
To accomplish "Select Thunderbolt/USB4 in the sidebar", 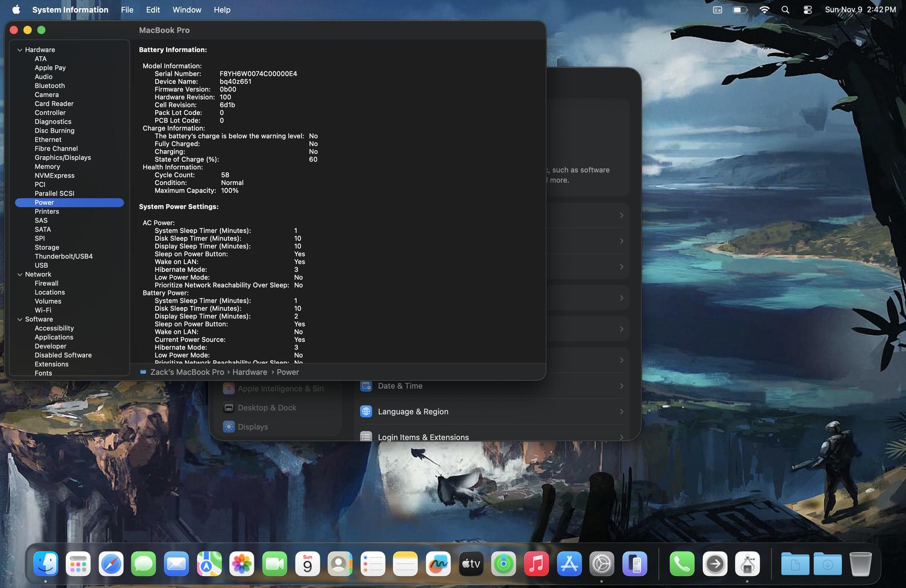I will coord(64,256).
